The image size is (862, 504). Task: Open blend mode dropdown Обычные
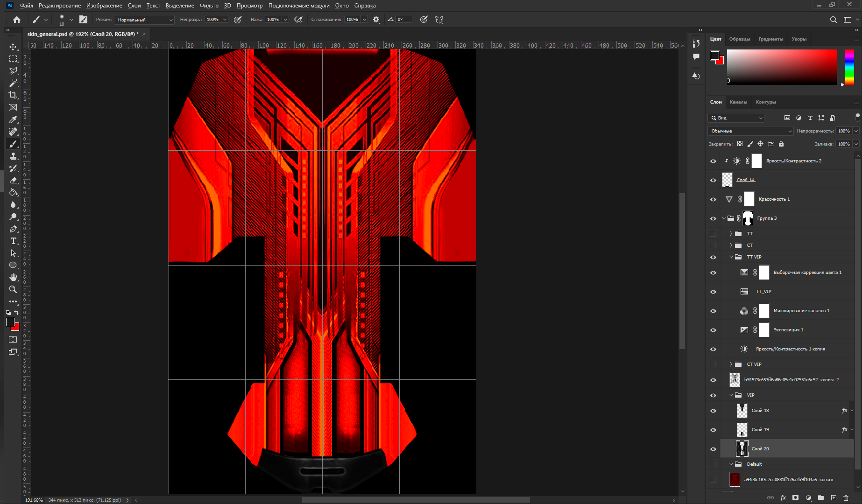click(750, 131)
